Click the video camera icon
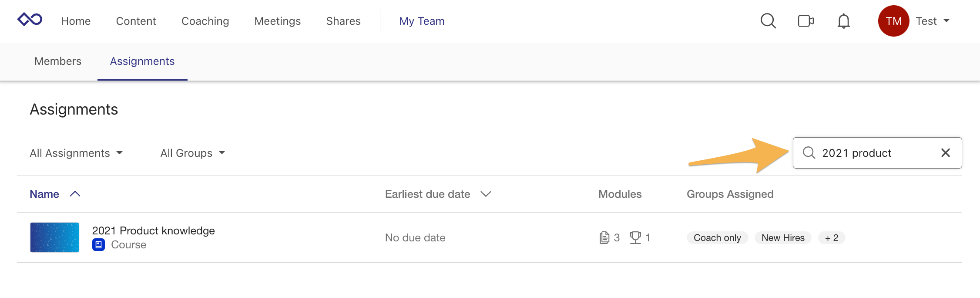980x298 pixels. 805,20
